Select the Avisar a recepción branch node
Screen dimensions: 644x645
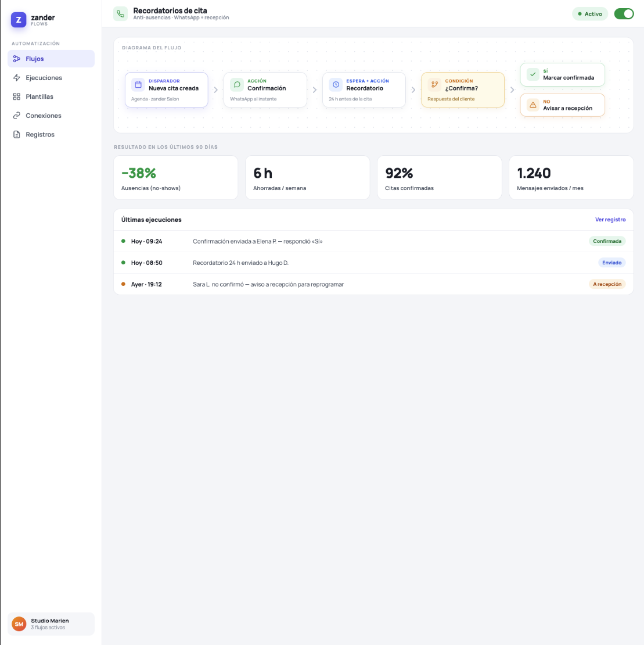pos(562,105)
